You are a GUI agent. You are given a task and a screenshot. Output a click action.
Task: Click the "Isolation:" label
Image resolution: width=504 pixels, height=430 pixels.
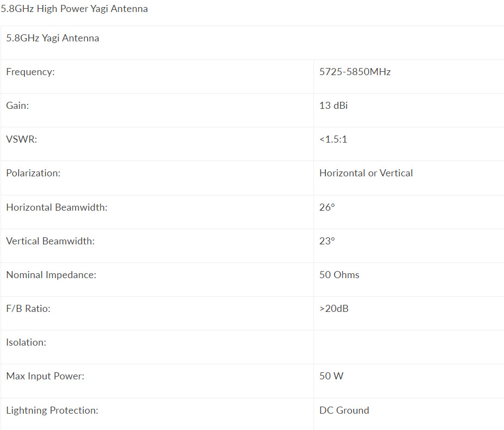pyautogui.click(x=26, y=342)
